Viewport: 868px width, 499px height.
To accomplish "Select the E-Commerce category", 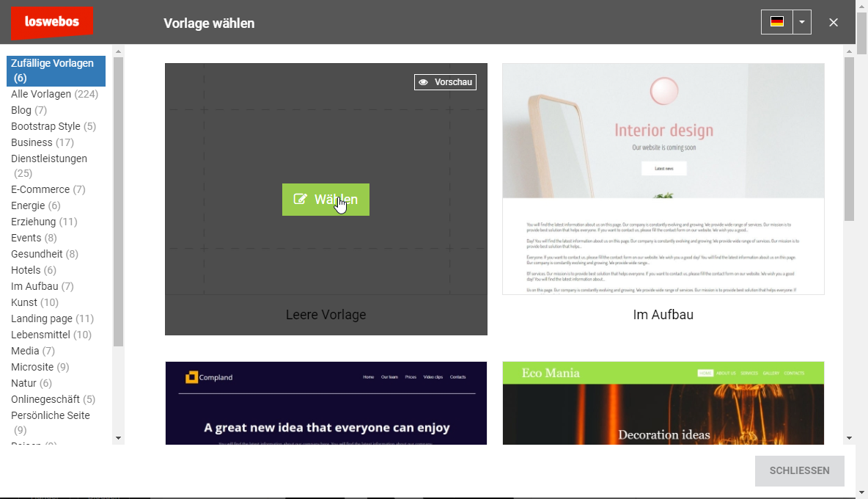I will pyautogui.click(x=40, y=189).
